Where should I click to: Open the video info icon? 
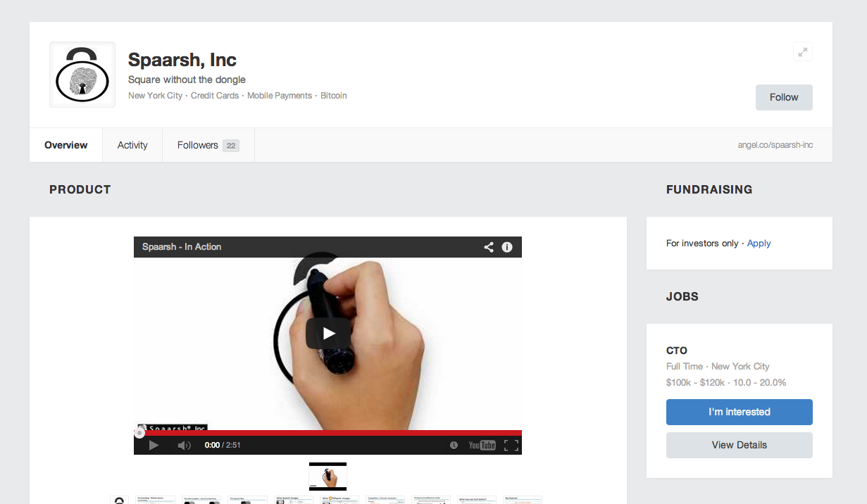pos(506,247)
